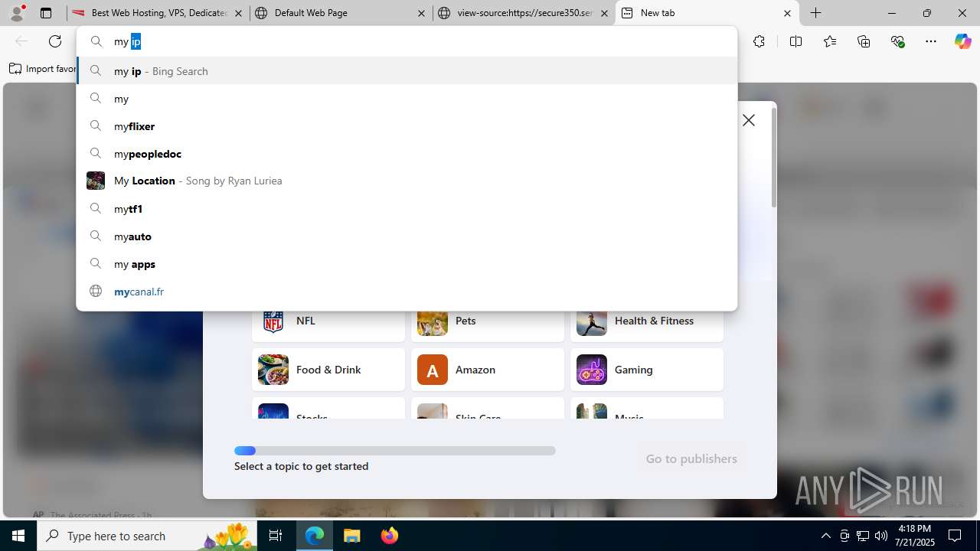Choose the Food & Drink topic
This screenshot has height=551, width=980.
point(328,370)
